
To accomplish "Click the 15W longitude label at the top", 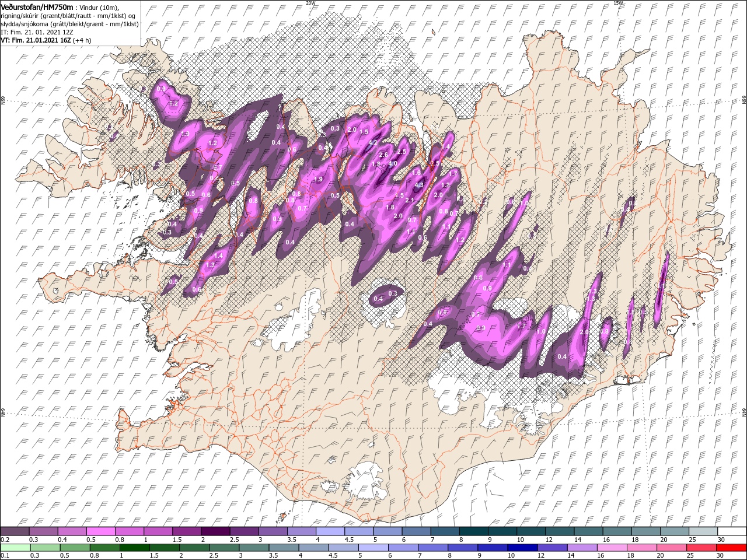I will pos(619,2).
